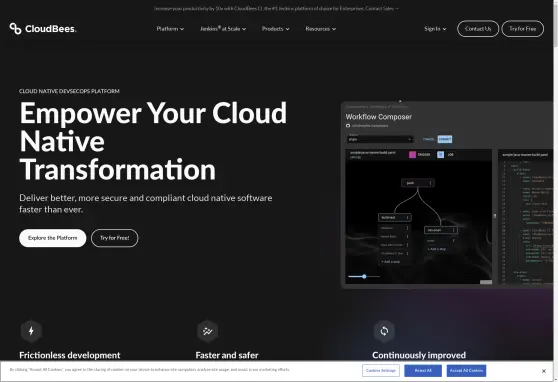Screen dimensions: 558x382
Task: Click the magenta Trigger color swatch
Action: 412,155
